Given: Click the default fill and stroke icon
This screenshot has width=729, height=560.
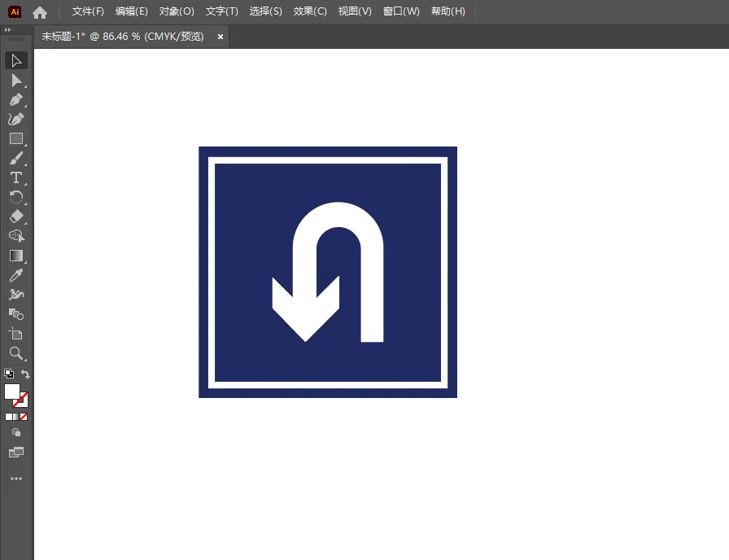Looking at the screenshot, I should coord(9,374).
